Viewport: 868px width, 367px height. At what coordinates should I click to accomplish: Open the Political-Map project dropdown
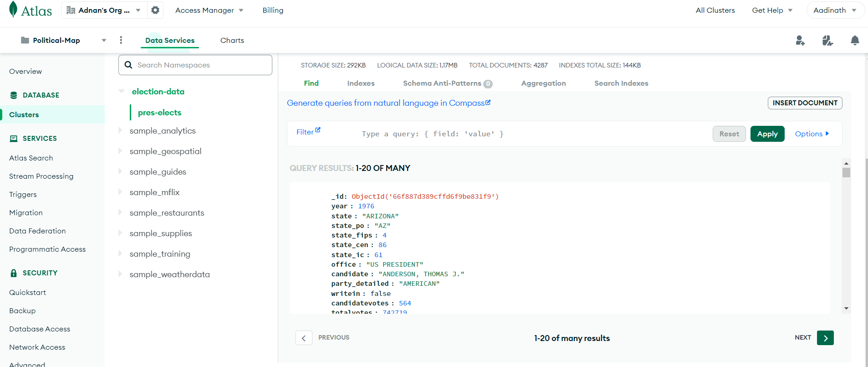104,40
